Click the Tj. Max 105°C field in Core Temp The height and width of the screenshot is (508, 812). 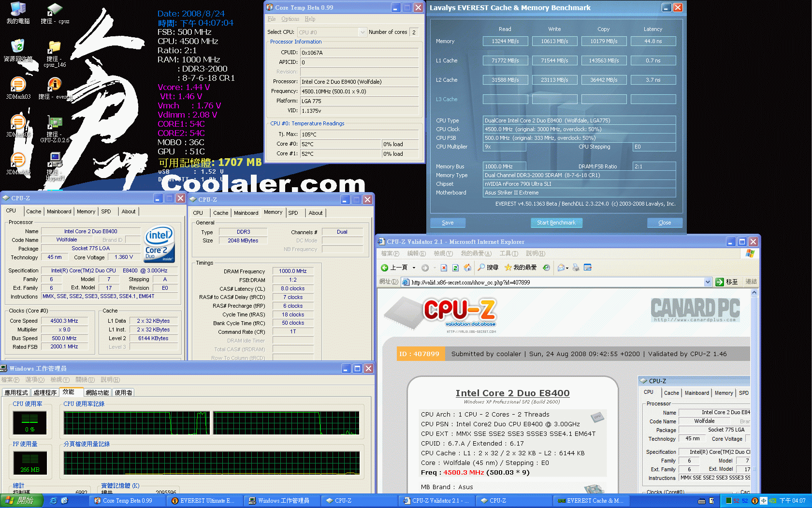[359, 134]
